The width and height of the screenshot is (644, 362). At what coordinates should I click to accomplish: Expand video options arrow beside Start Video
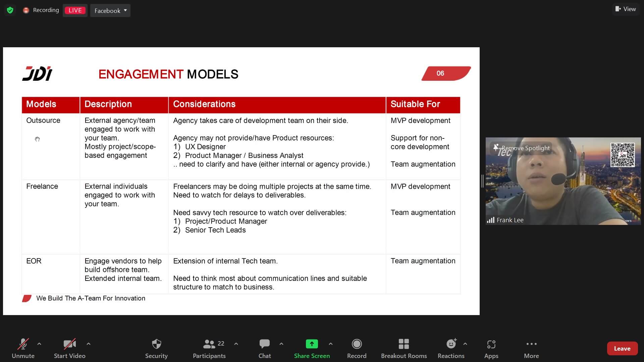pos(89,344)
